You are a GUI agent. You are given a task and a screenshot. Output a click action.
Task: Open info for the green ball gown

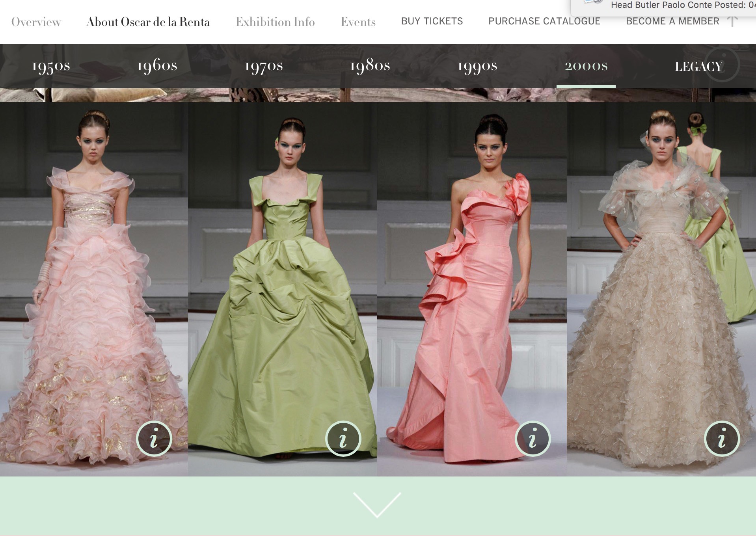point(343,439)
